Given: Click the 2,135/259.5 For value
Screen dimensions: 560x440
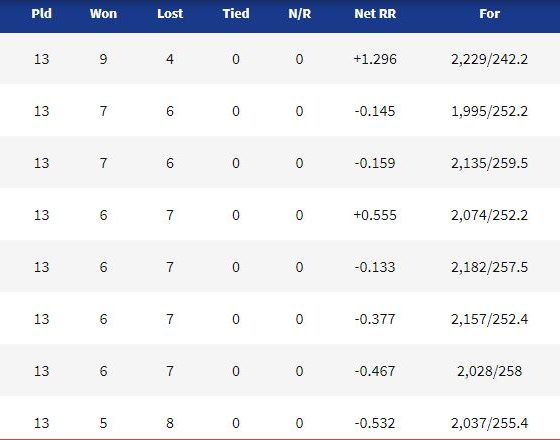Looking at the screenshot, I should pos(489,163).
